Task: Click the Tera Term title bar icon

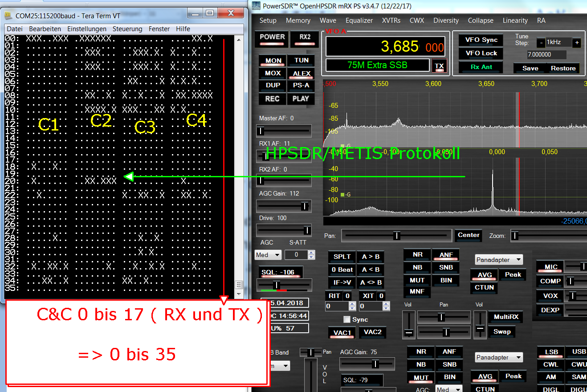Action: pos(9,15)
